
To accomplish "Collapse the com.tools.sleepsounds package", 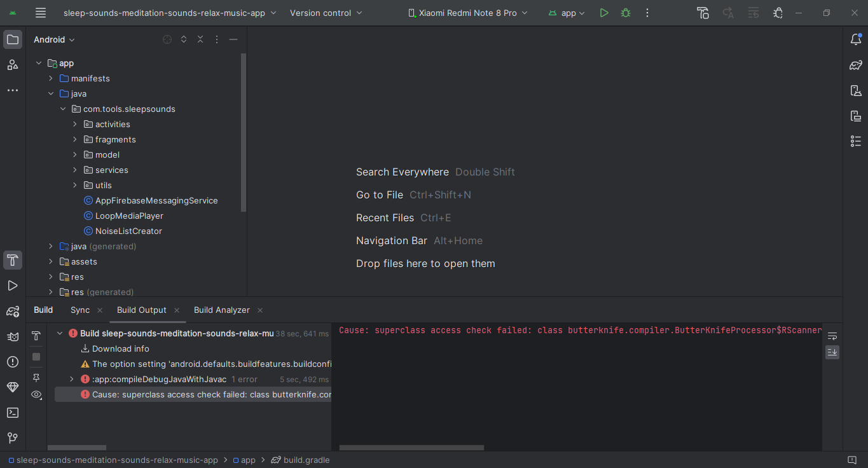I will (63, 109).
